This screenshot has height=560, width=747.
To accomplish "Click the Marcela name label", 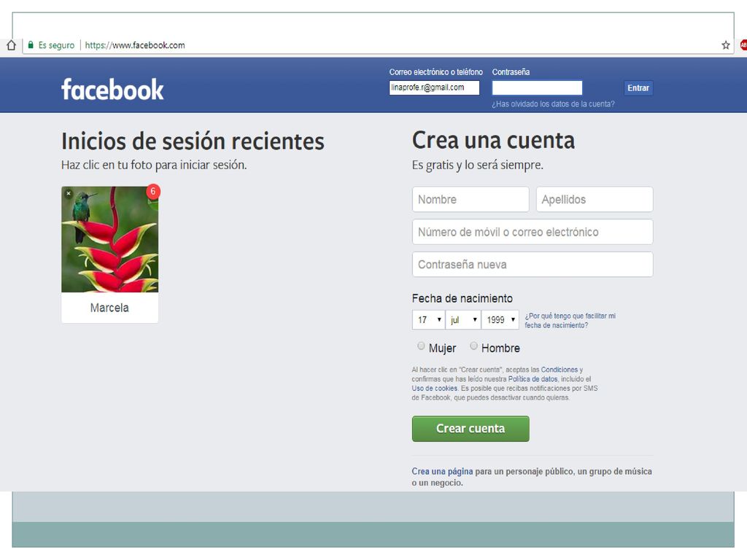I will point(109,308).
